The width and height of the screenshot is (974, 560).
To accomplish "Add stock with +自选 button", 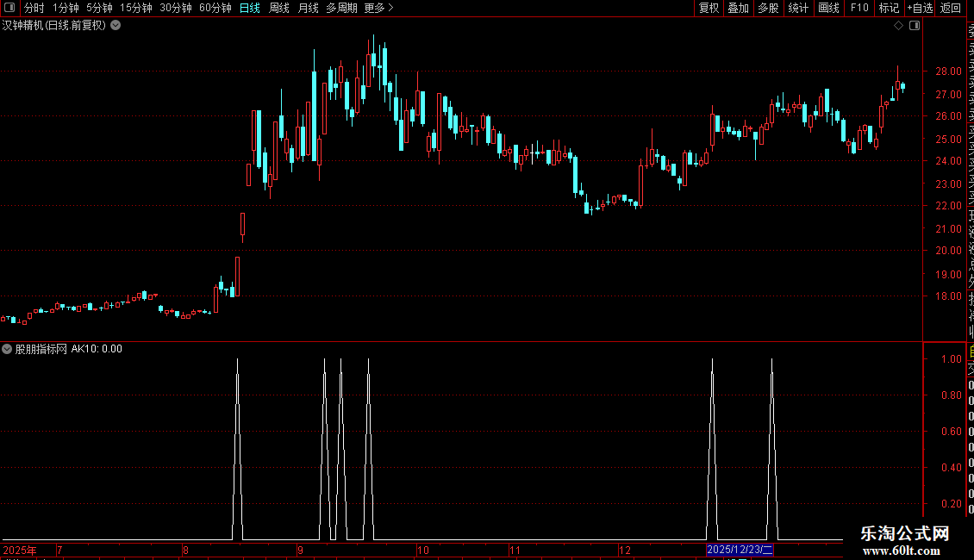I will pyautogui.click(x=920, y=8).
